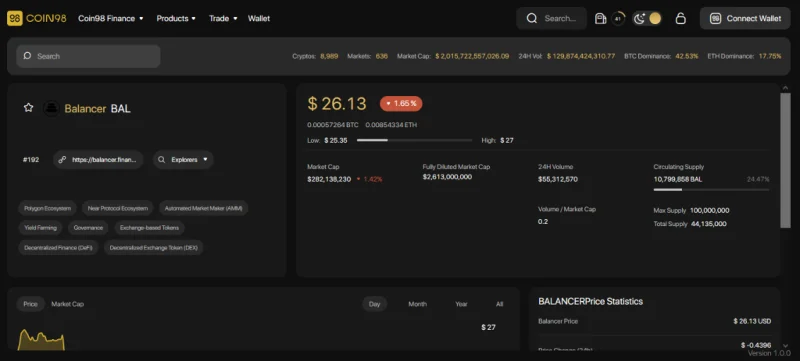Switch chart to Market Cap tab
The height and width of the screenshot is (361, 800).
[x=67, y=304]
